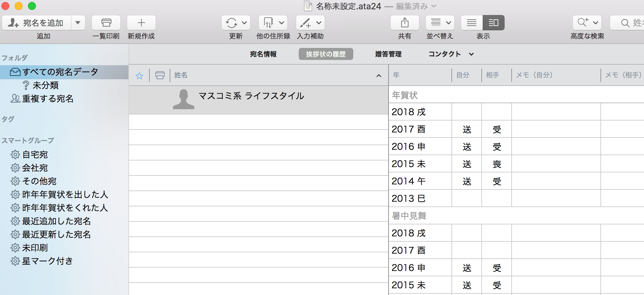Click the 一覧印刷 printer icon
644x295 pixels.
[x=106, y=23]
